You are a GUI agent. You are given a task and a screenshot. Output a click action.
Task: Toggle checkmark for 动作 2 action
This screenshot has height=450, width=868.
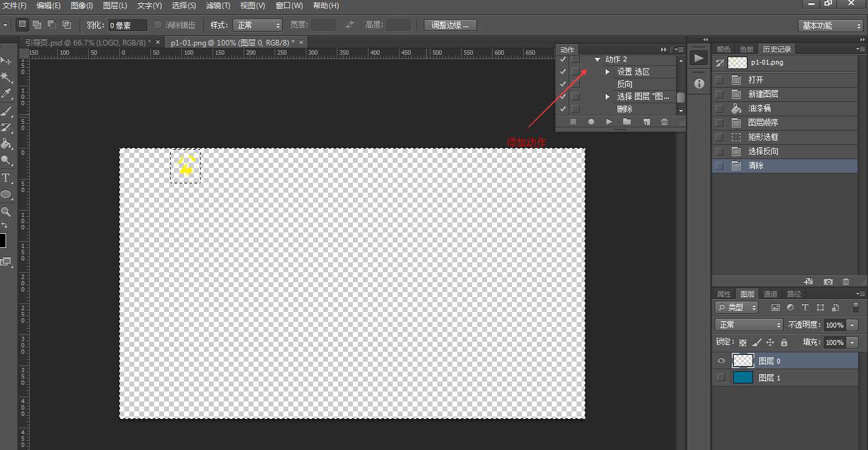[563, 59]
